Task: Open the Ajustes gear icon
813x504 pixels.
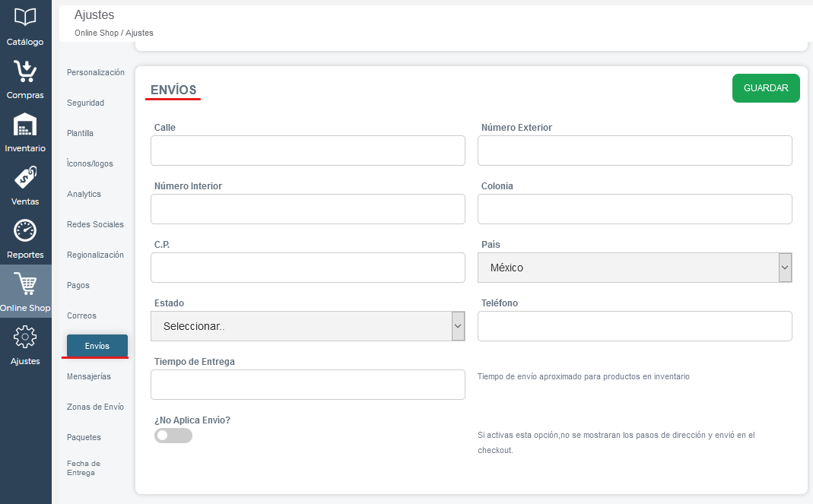Action: (x=25, y=337)
